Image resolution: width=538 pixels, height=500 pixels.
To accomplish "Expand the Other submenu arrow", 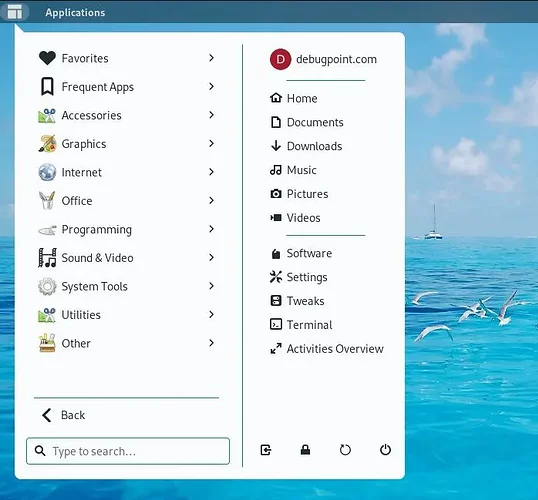I will [x=211, y=343].
